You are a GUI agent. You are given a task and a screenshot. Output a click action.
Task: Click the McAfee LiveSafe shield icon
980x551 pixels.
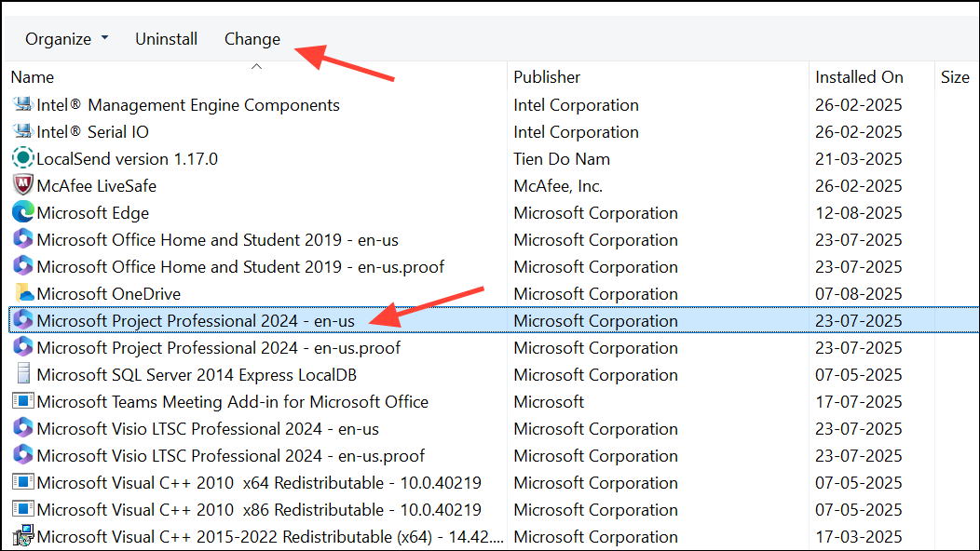(22, 185)
